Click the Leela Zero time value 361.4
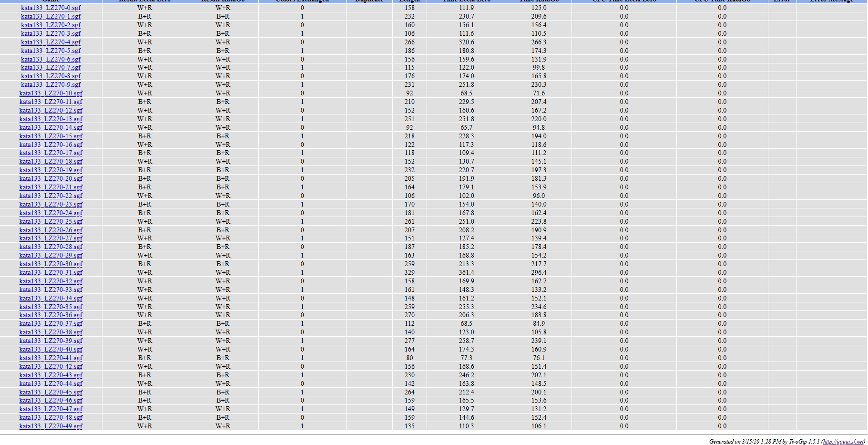This screenshot has height=445, width=868. pos(466,273)
